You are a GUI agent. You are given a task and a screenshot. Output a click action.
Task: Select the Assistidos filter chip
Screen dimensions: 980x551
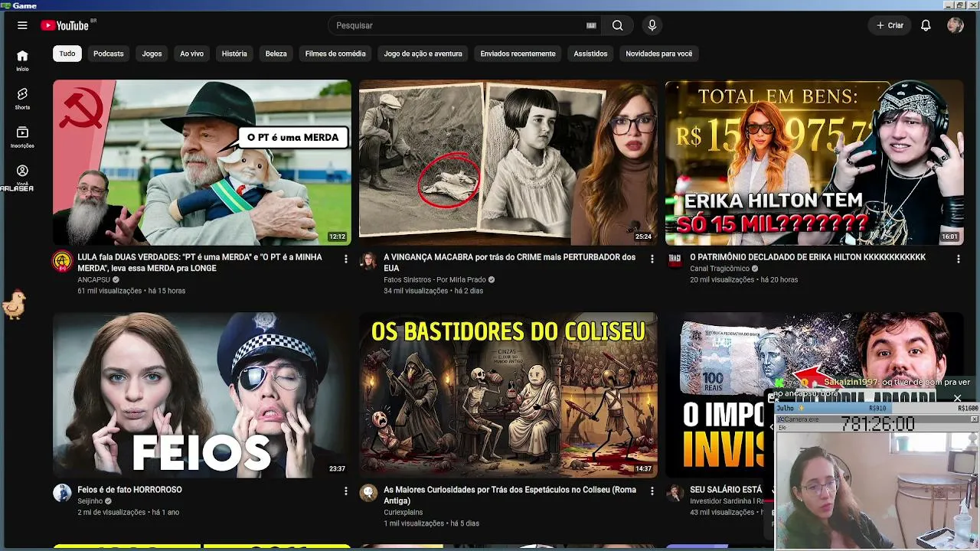(590, 54)
